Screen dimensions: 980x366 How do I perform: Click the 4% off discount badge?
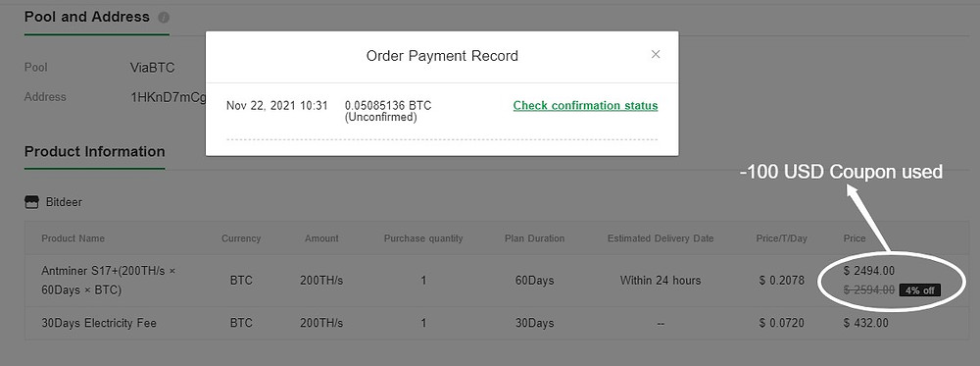920,290
